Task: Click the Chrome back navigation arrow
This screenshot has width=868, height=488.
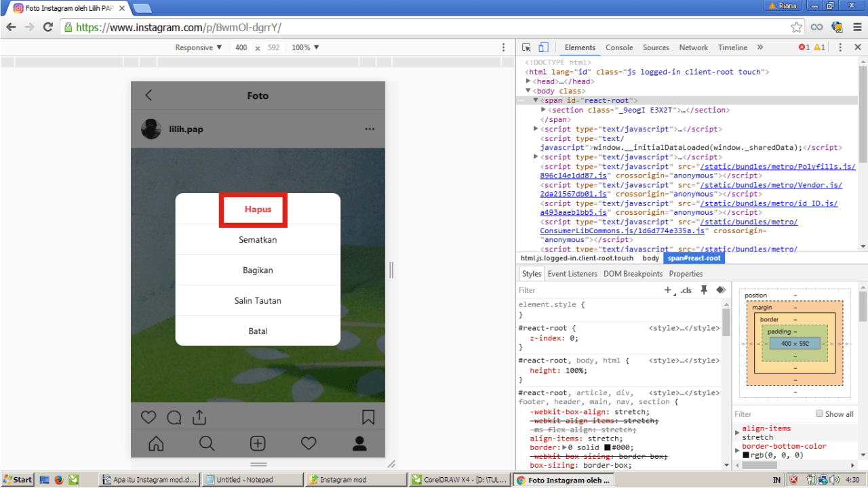Action: tap(11, 27)
